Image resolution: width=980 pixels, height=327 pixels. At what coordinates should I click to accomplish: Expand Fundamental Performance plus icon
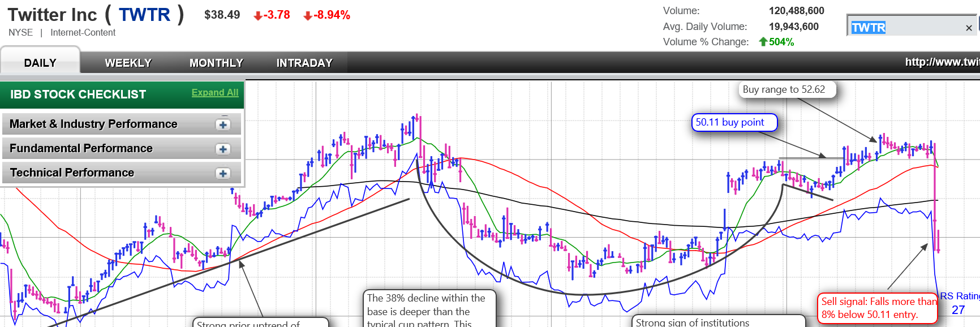pyautogui.click(x=223, y=149)
